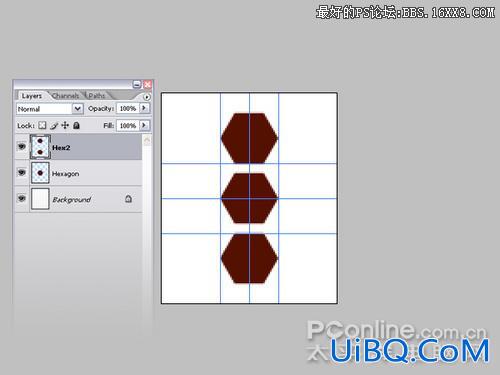Hide the Hex2 layer
The height and width of the screenshot is (375, 500).
[x=22, y=146]
